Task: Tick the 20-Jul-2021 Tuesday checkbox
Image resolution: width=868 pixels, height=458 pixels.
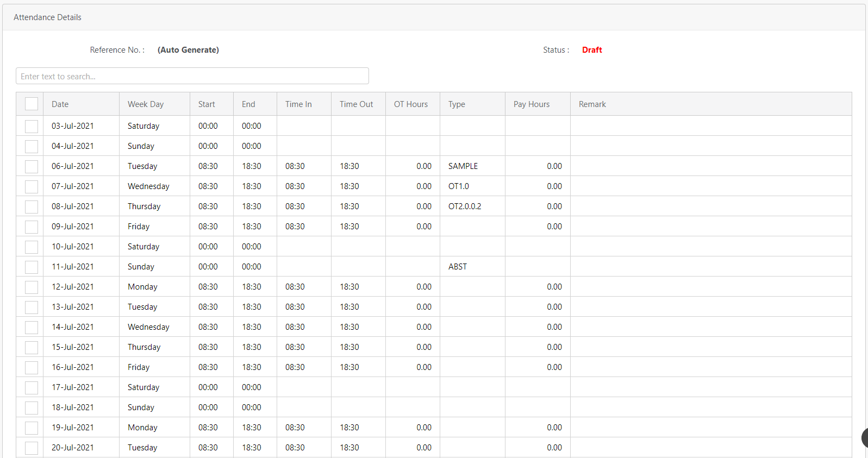Action: click(32, 448)
